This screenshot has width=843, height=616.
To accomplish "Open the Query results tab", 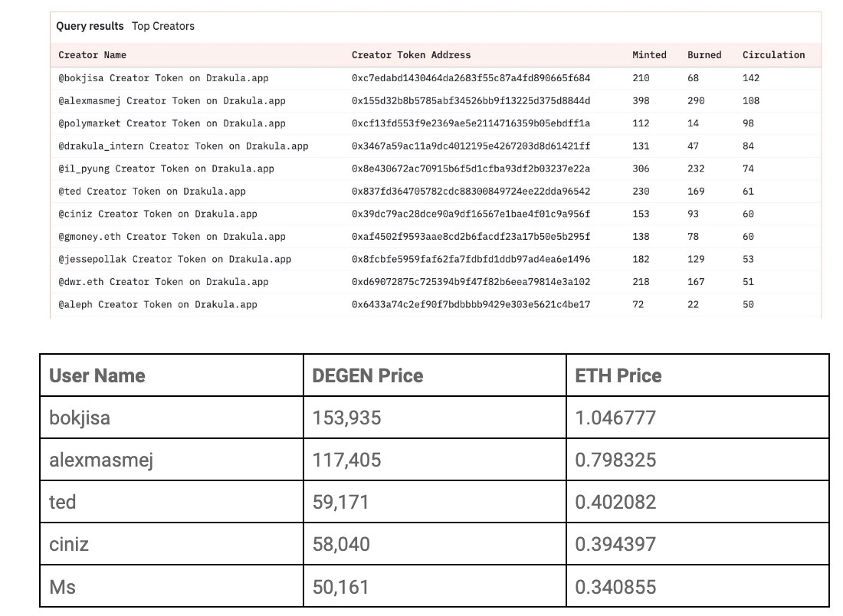I will pos(90,26).
